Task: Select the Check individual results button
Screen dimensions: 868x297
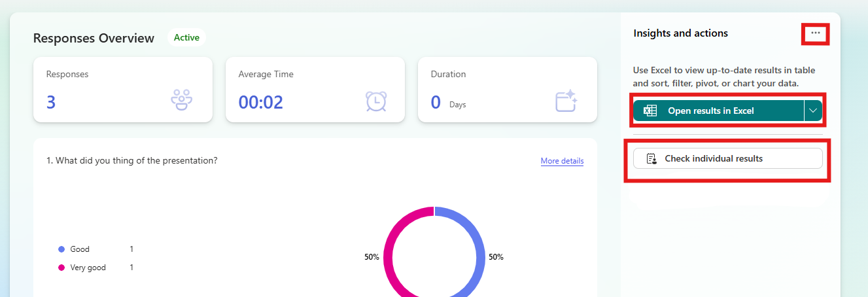Action: (x=727, y=158)
